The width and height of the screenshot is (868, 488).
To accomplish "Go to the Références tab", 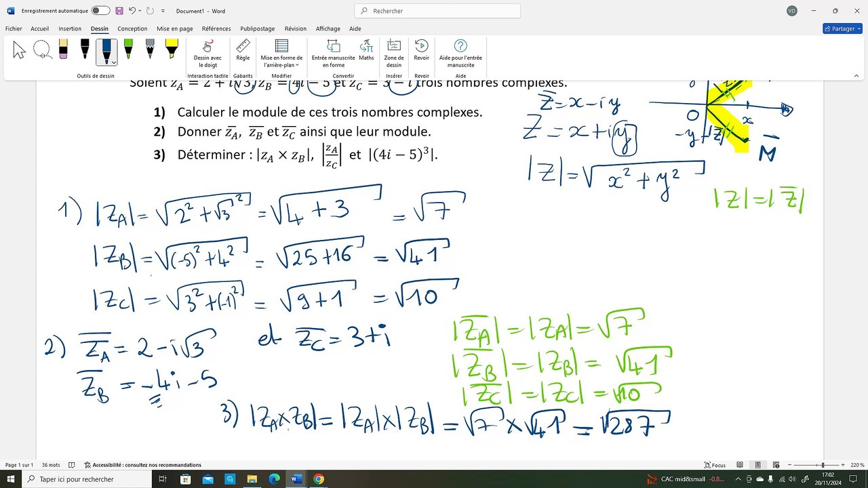I will tap(216, 28).
